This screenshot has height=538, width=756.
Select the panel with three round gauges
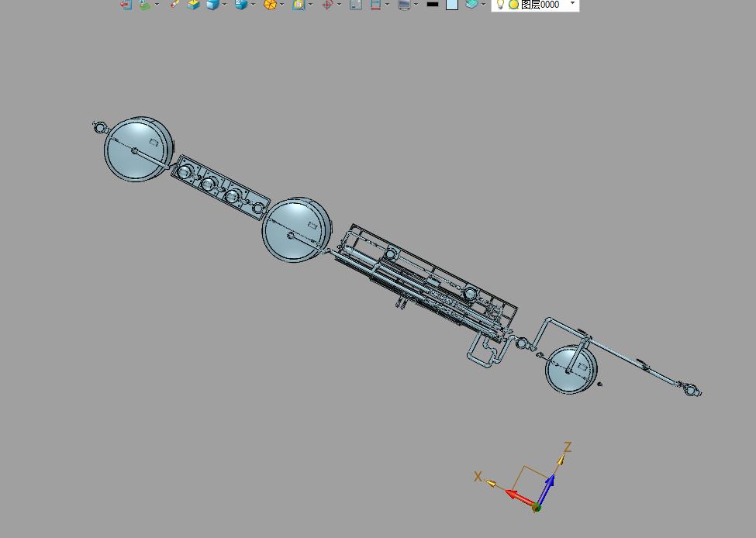(220, 188)
